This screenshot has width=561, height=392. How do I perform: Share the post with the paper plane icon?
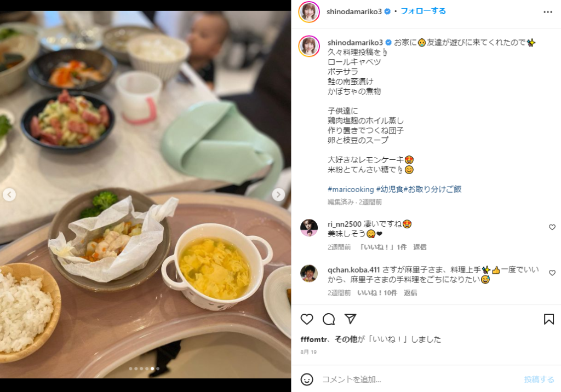pos(350,318)
